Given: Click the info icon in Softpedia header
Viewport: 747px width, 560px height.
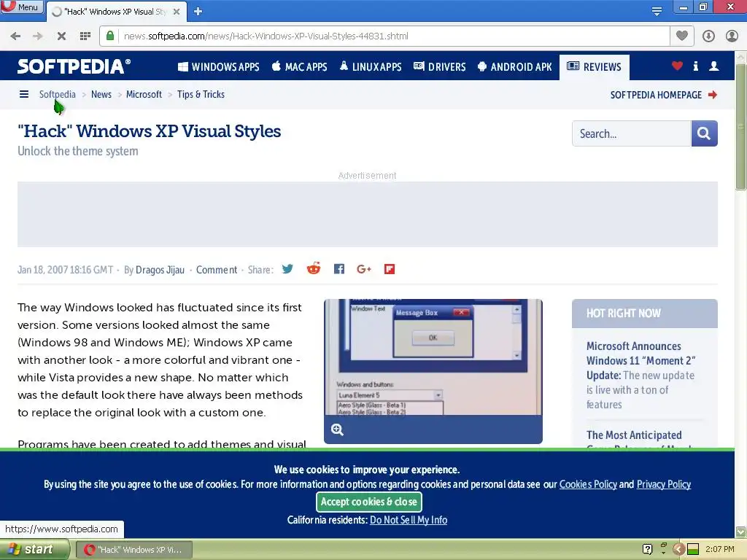Looking at the screenshot, I should tap(695, 66).
